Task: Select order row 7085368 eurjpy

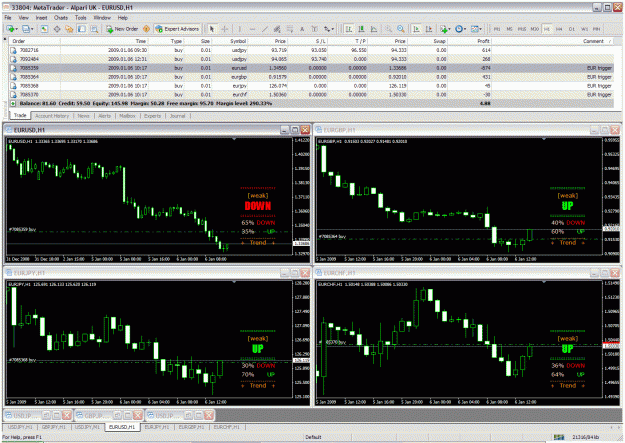Action: (311, 86)
